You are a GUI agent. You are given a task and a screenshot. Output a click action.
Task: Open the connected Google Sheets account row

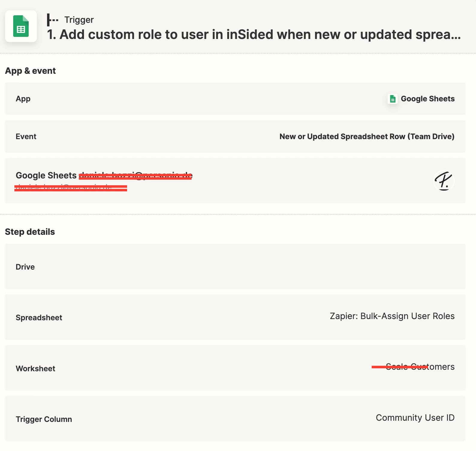(235, 181)
